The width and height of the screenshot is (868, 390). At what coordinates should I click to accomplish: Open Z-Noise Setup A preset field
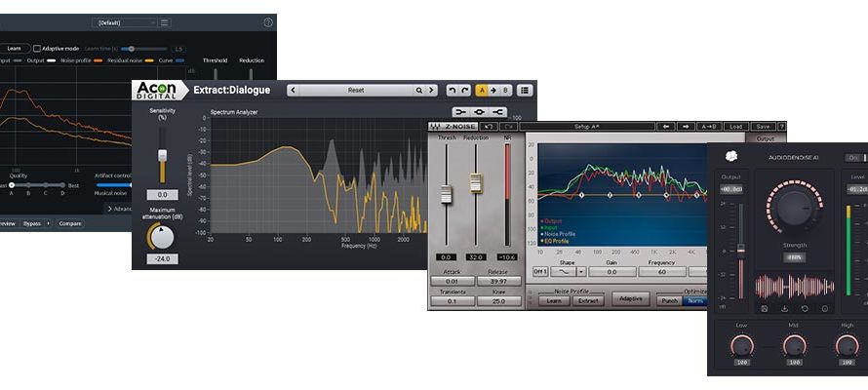[586, 127]
